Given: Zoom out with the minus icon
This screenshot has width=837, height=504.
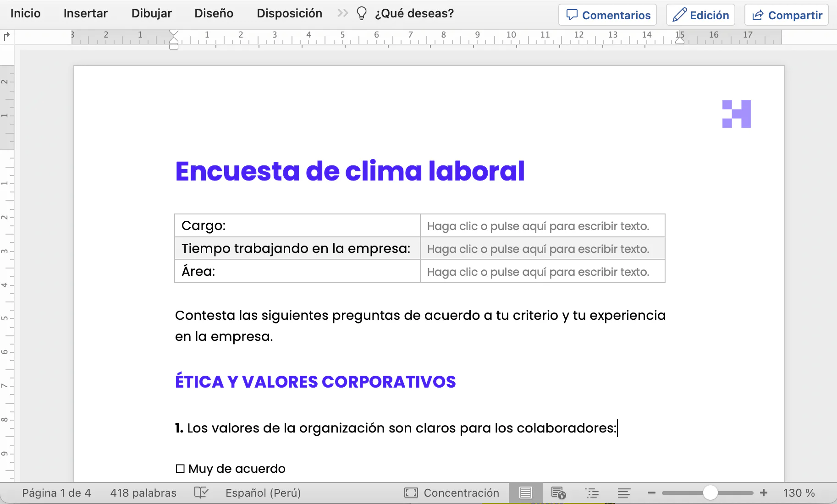Looking at the screenshot, I should 652,493.
